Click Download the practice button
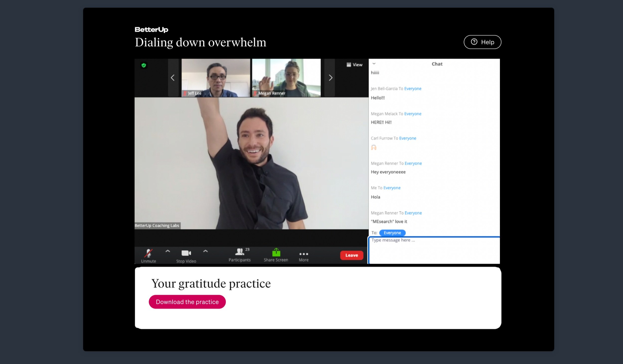 coord(187,302)
